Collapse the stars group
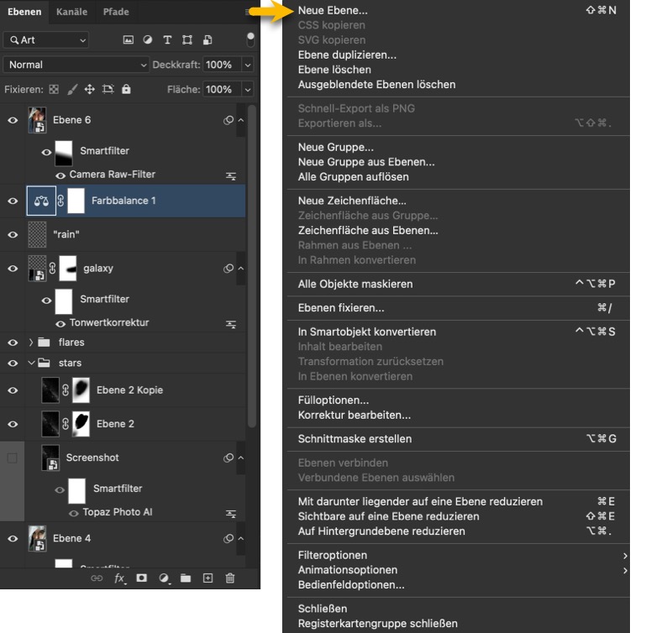Viewport: 672px width, 633px height. click(x=31, y=363)
